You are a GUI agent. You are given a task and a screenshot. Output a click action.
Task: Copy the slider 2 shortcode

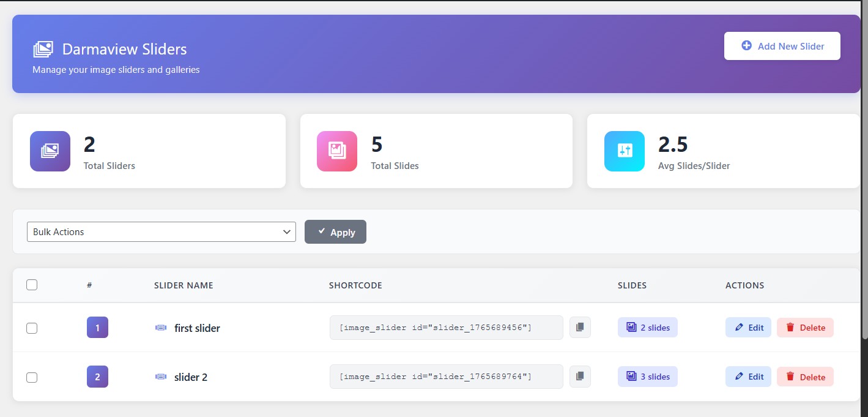[x=580, y=377]
